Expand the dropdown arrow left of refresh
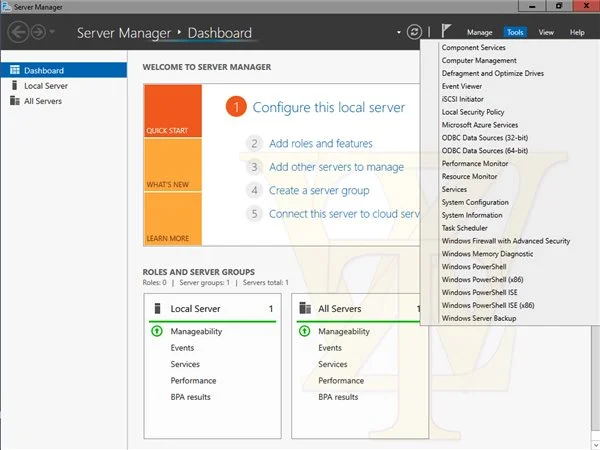The image size is (600, 450). (399, 33)
